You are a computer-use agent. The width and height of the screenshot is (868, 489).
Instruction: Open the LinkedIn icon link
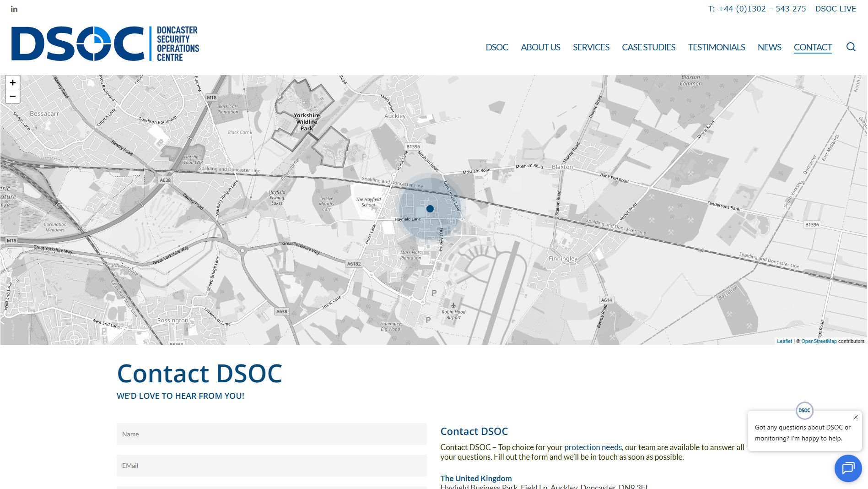coord(14,9)
